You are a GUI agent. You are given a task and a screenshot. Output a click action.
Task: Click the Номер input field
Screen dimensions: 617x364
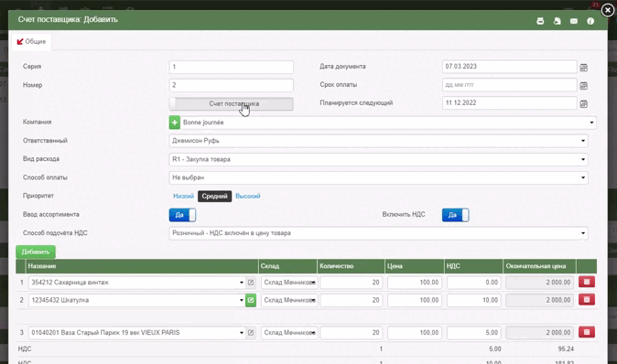pos(232,85)
